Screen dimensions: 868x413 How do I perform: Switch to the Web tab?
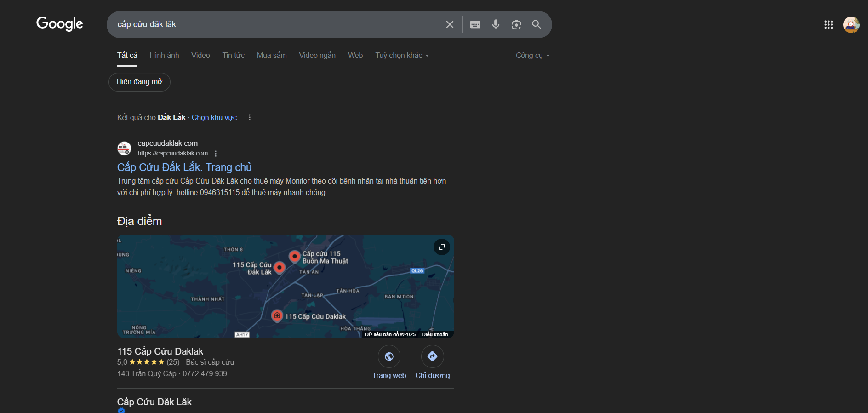355,55
